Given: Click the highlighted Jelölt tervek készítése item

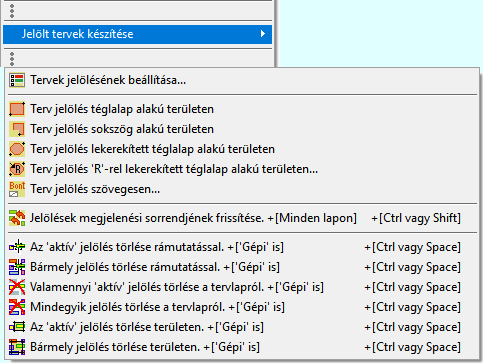Looking at the screenshot, I should click(137, 34).
